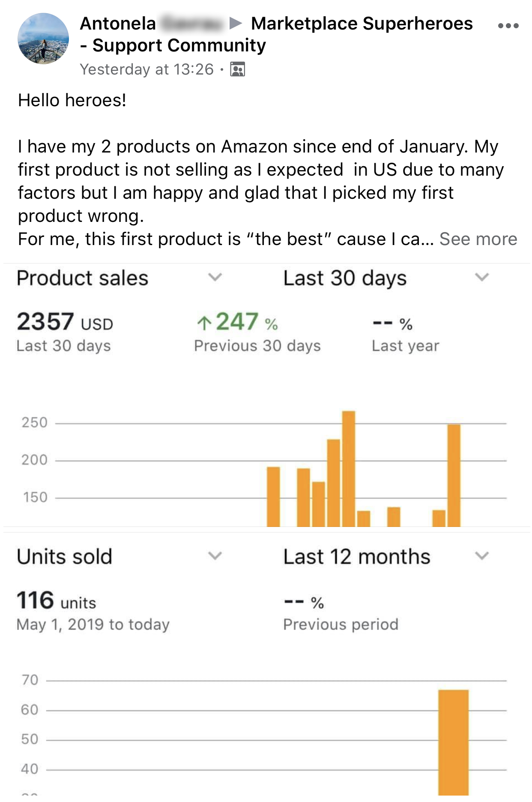The height and width of the screenshot is (802, 532).
Task: Open Antonela's profile name link
Action: pos(118,24)
